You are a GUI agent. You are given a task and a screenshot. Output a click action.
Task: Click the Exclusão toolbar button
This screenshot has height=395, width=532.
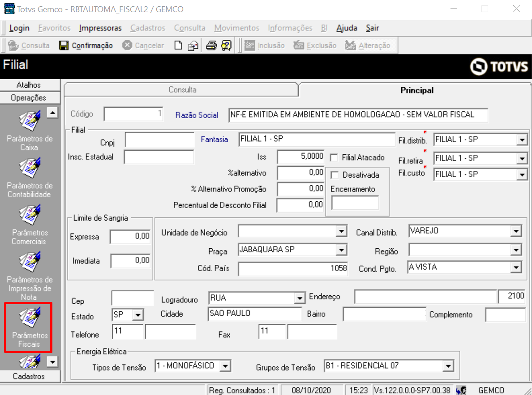315,46
